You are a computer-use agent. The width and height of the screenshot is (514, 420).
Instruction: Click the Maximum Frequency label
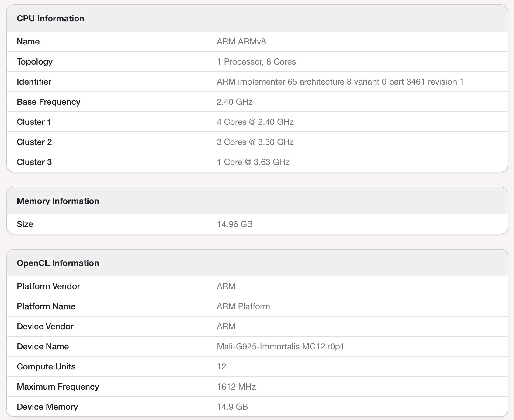(x=58, y=387)
